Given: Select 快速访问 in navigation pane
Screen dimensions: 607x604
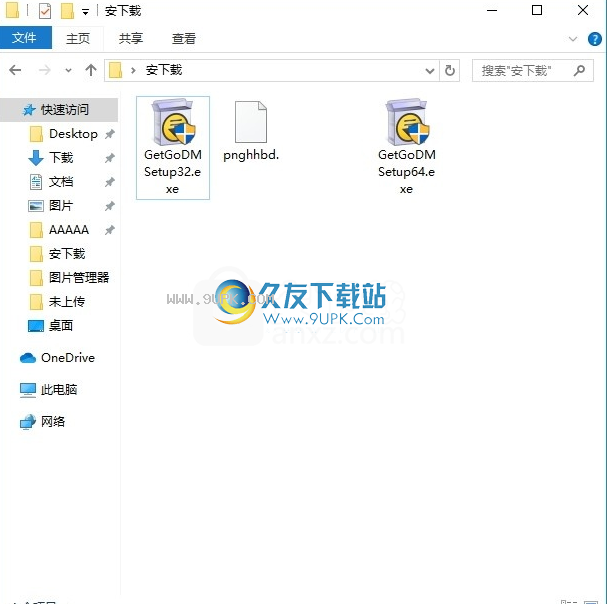Looking at the screenshot, I should pyautogui.click(x=59, y=110).
